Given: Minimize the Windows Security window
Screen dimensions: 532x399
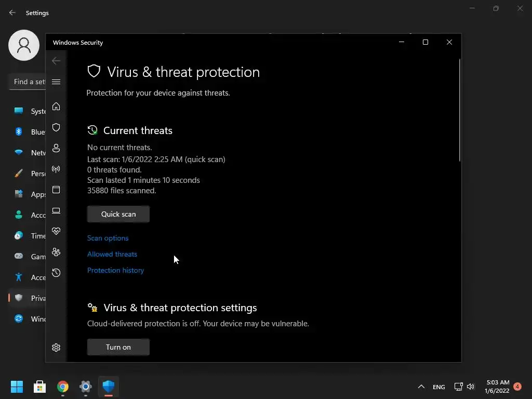Looking at the screenshot, I should 402,42.
